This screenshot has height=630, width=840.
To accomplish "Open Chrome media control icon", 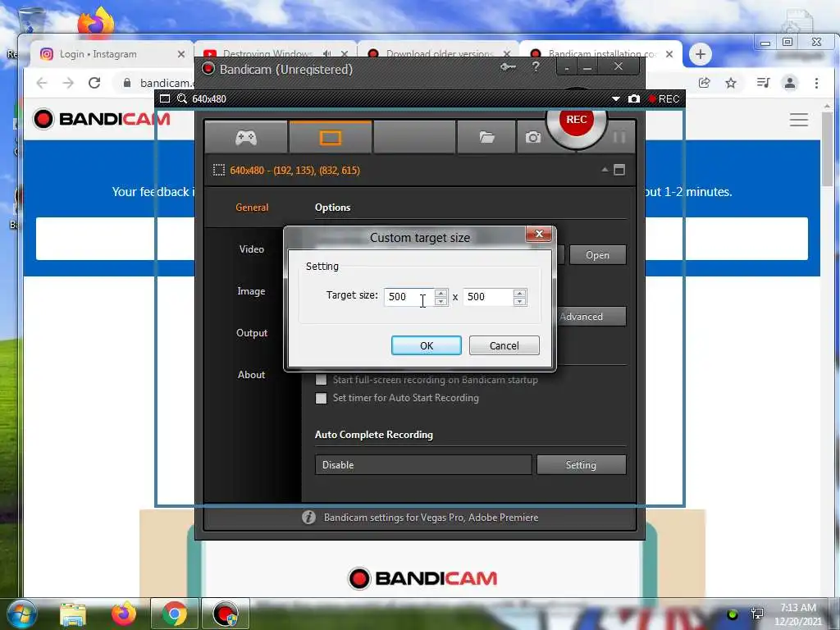I will [x=763, y=83].
